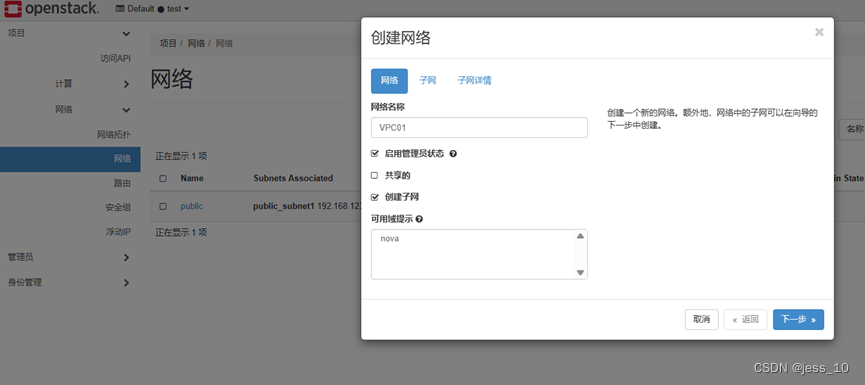Open 安全组 in sidebar
865x385 pixels.
(118, 207)
